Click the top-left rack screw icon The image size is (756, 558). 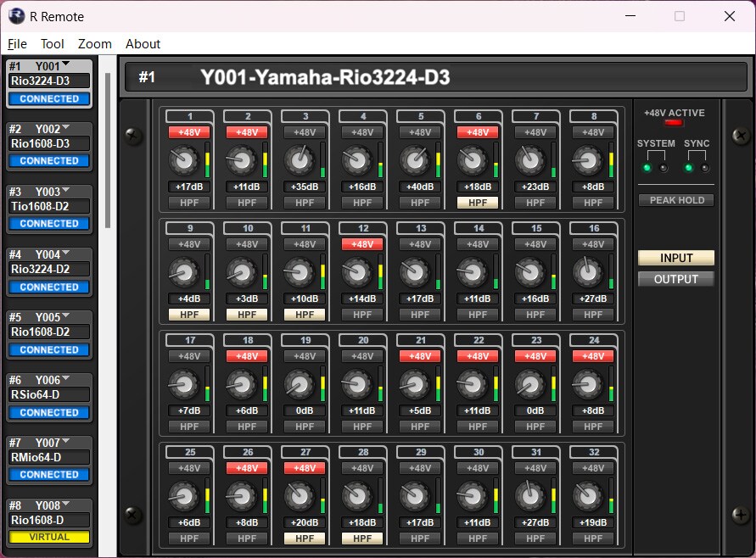click(133, 135)
